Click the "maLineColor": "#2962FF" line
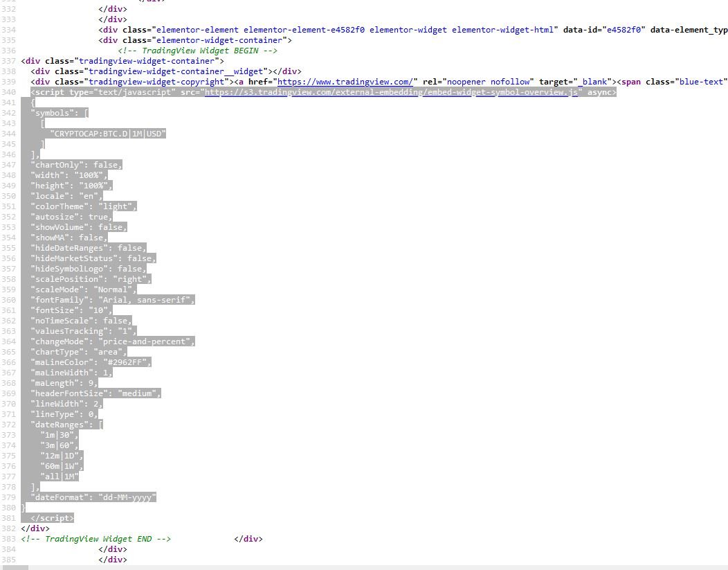 pyautogui.click(x=91, y=362)
